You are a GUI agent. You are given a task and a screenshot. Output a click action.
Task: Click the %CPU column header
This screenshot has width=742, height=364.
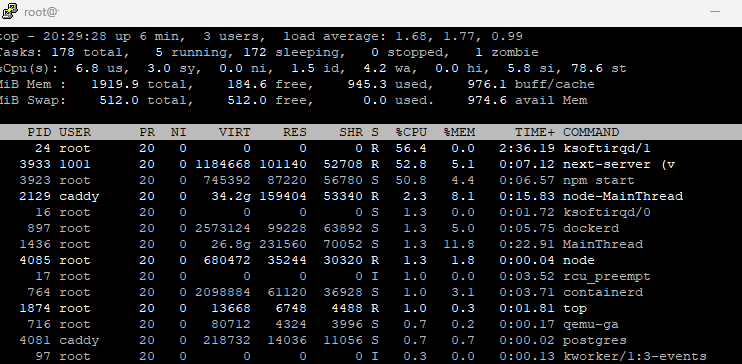pyautogui.click(x=411, y=132)
